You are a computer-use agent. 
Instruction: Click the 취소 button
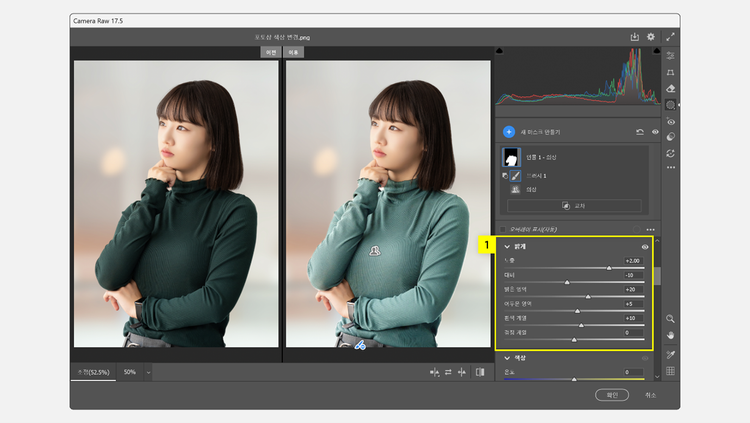(651, 394)
